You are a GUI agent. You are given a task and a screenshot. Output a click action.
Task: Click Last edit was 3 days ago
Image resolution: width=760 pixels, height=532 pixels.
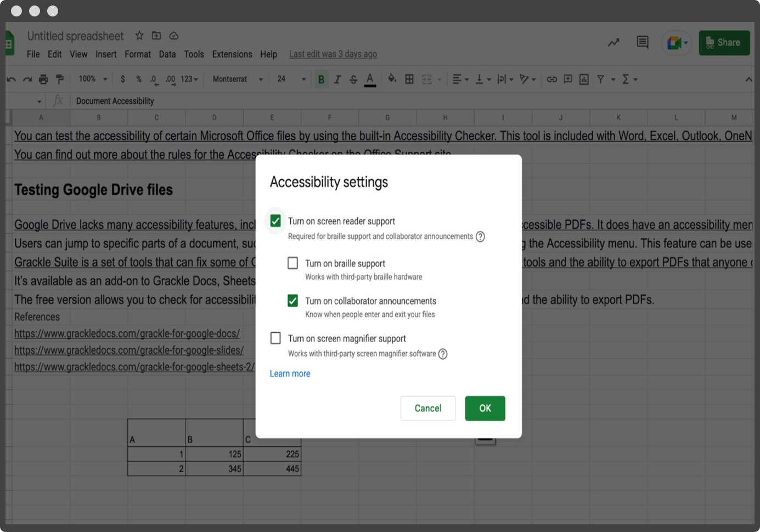[333, 54]
